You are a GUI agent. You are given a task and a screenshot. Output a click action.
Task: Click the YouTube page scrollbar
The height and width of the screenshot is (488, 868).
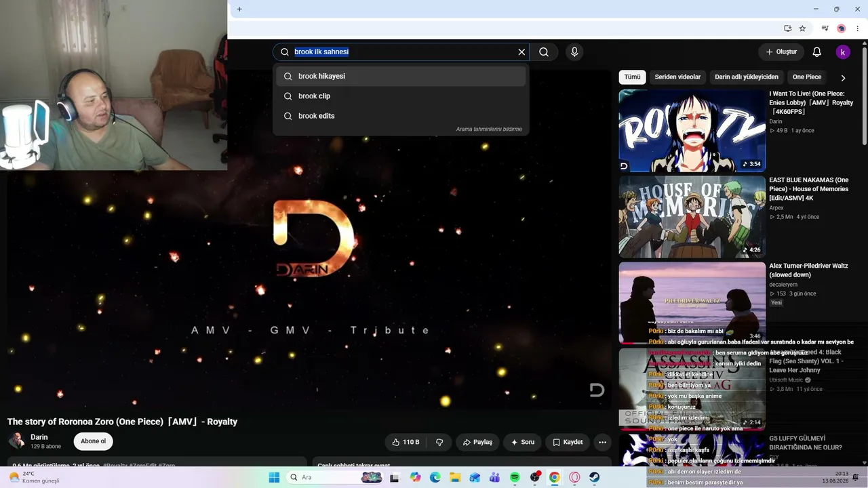[x=864, y=95]
